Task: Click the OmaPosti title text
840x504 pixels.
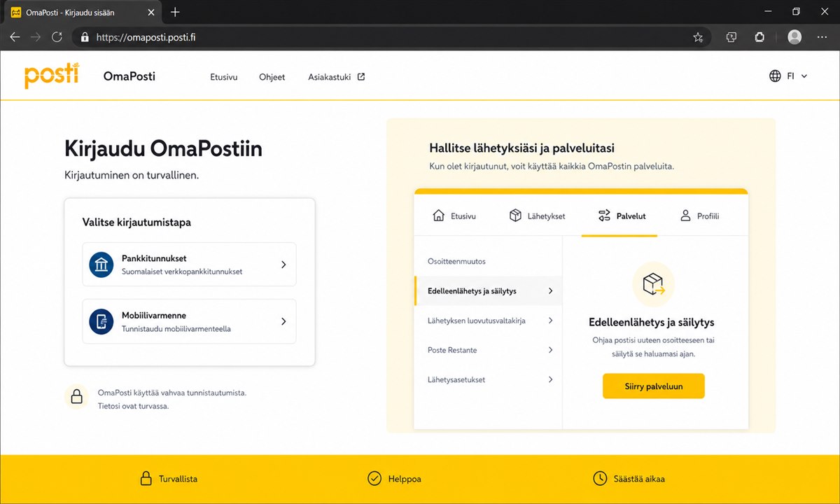Action: click(129, 76)
